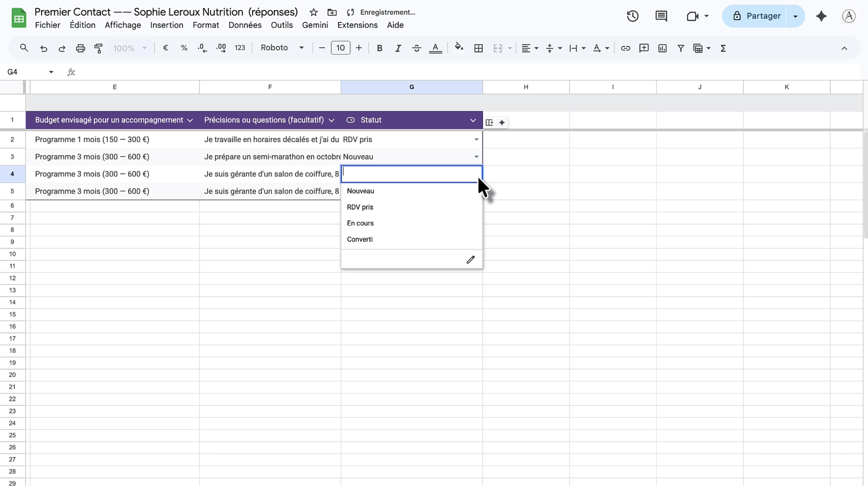
Task: Star this spreadsheet
Action: click(x=313, y=12)
